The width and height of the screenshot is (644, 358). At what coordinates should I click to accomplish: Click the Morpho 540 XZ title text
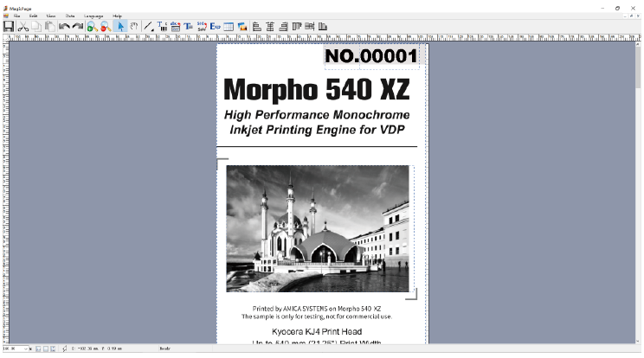tap(317, 90)
